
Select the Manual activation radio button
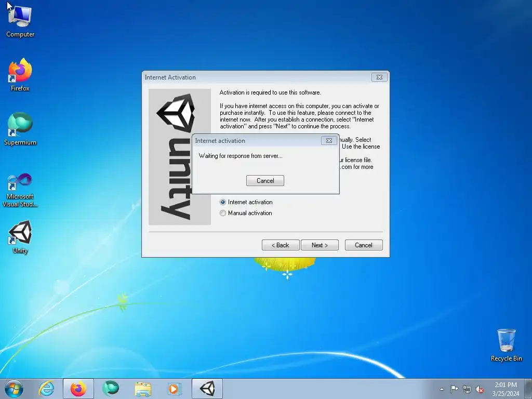[x=222, y=212]
